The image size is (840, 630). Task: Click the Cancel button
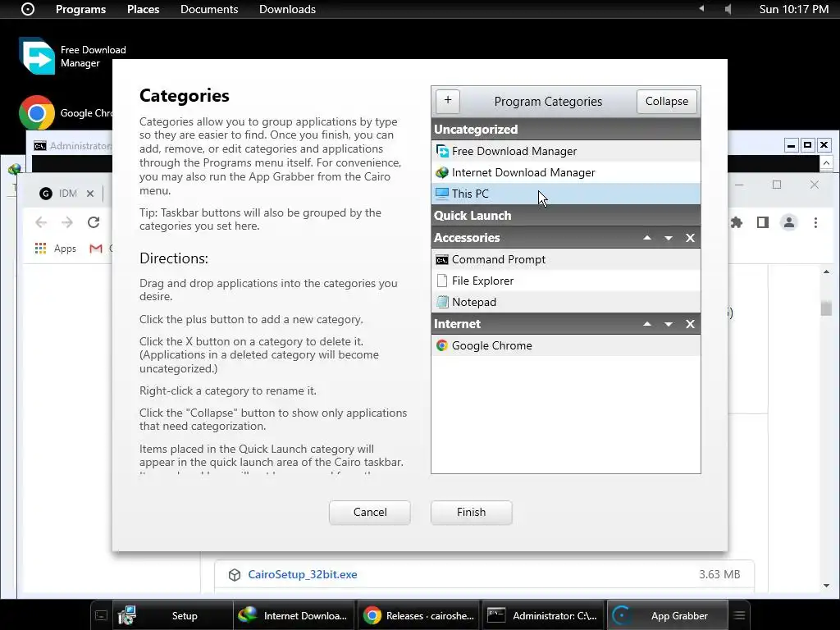pos(370,512)
